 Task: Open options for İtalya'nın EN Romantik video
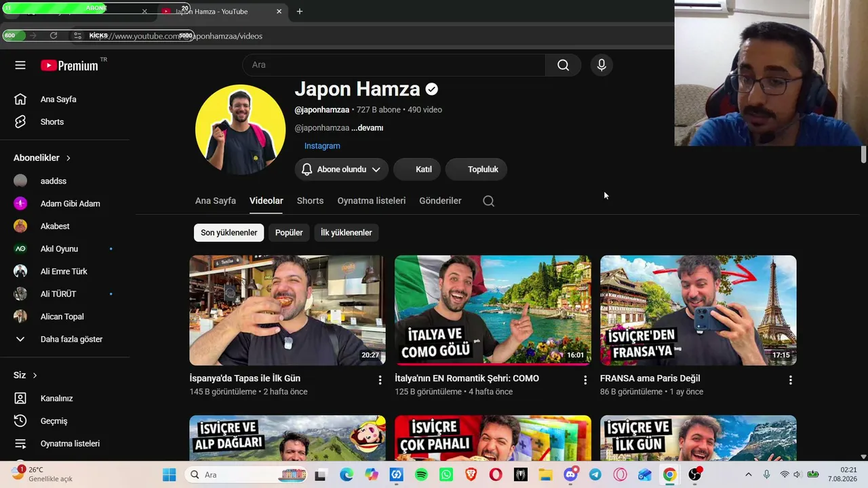(585, 380)
